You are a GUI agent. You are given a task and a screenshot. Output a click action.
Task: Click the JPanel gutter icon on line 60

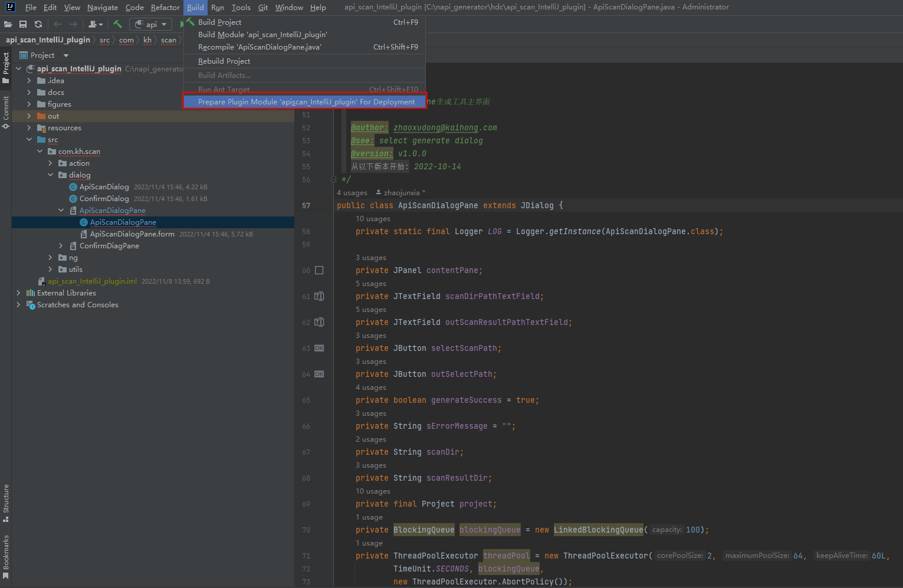(319, 270)
